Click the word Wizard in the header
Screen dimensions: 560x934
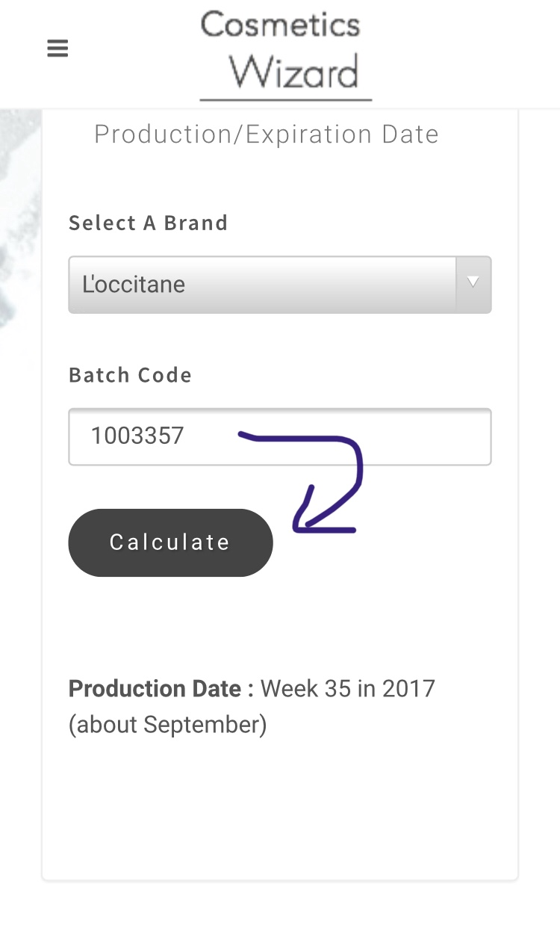pos(294,73)
